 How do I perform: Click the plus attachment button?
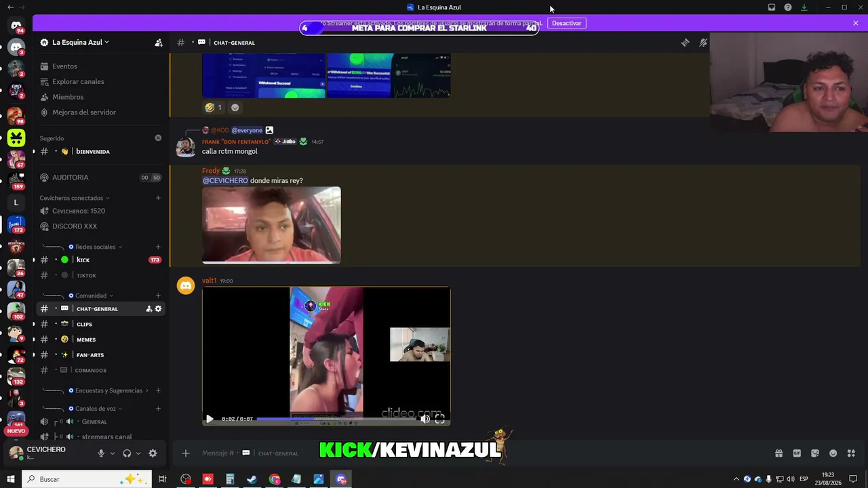(x=186, y=453)
